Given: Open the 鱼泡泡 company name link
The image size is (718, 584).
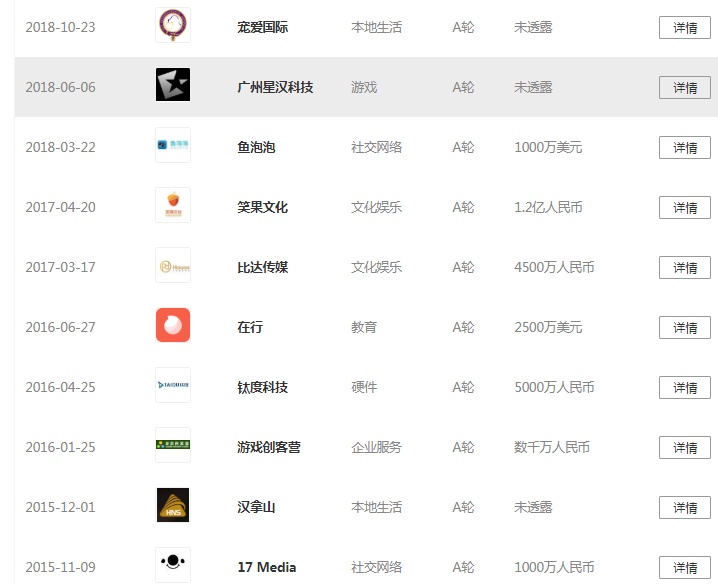Looking at the screenshot, I should coord(256,147).
